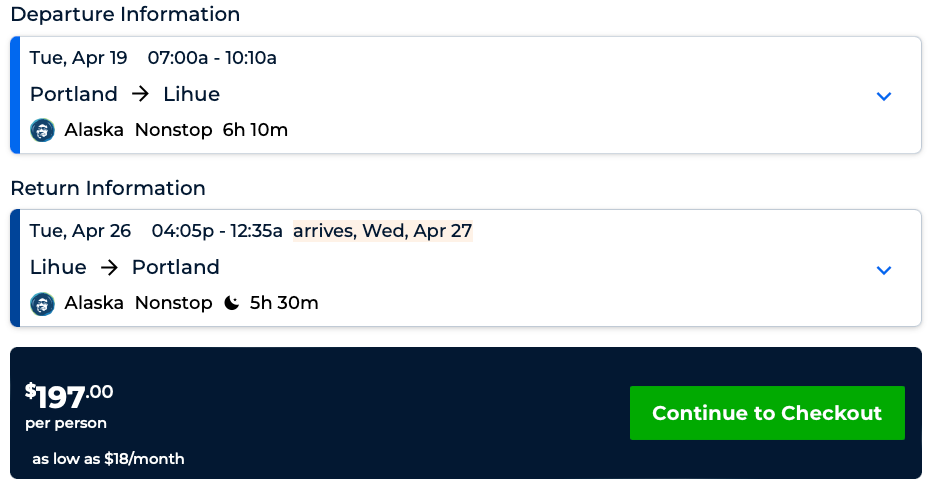Click the Departure Information heading
Screen dimensions: 928x482
125,15
